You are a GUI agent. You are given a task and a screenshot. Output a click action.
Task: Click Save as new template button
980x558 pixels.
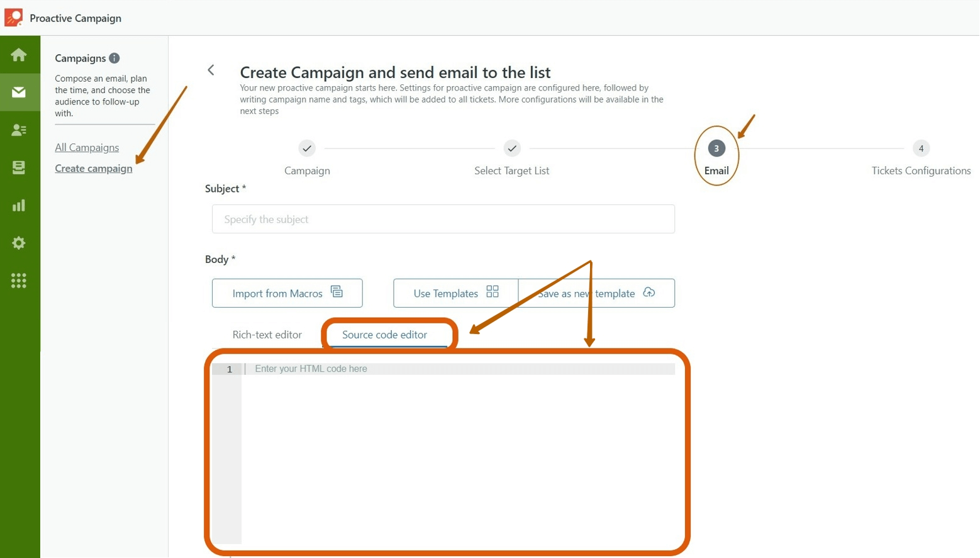596,293
